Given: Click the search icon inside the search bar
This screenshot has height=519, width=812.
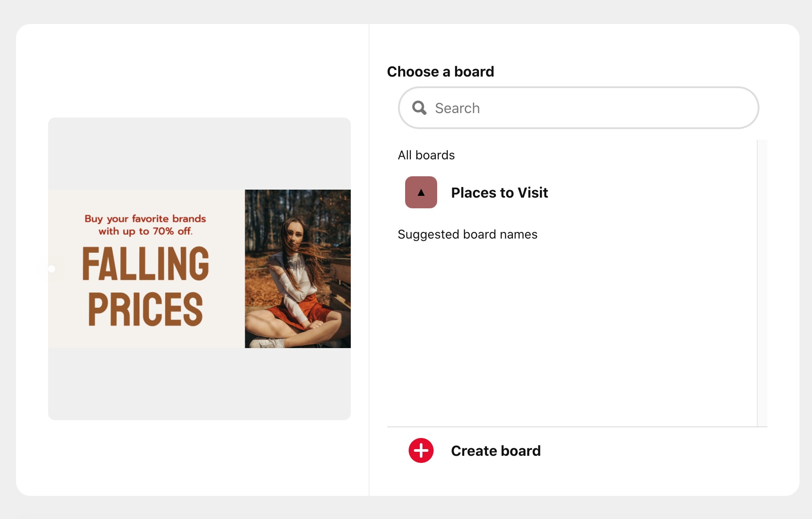Looking at the screenshot, I should click(x=419, y=107).
